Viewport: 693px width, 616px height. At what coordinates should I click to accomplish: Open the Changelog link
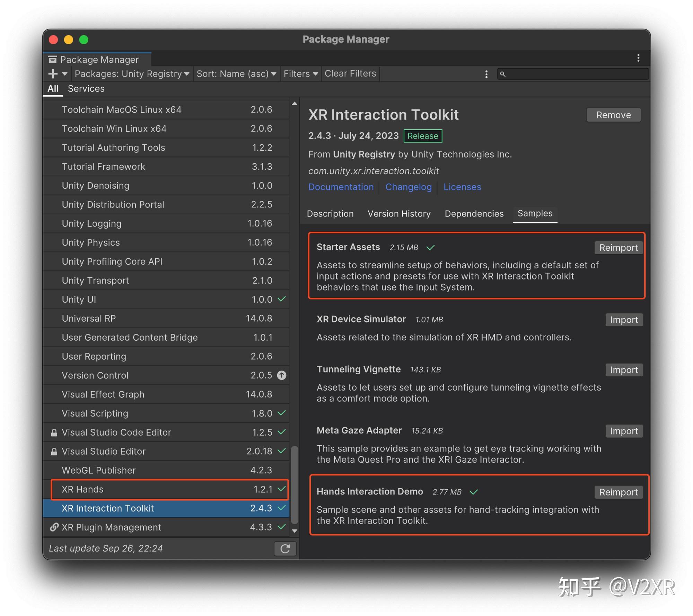coord(408,187)
